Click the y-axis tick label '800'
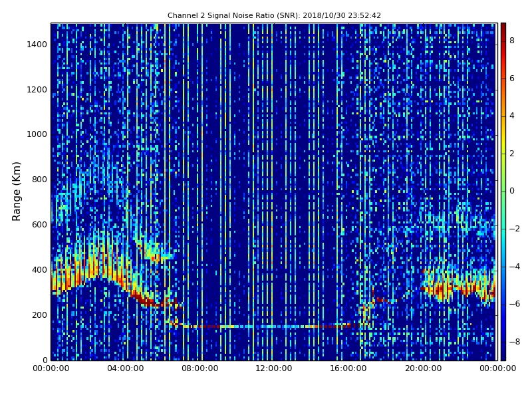The height and width of the screenshot is (399, 532). pos(39,180)
